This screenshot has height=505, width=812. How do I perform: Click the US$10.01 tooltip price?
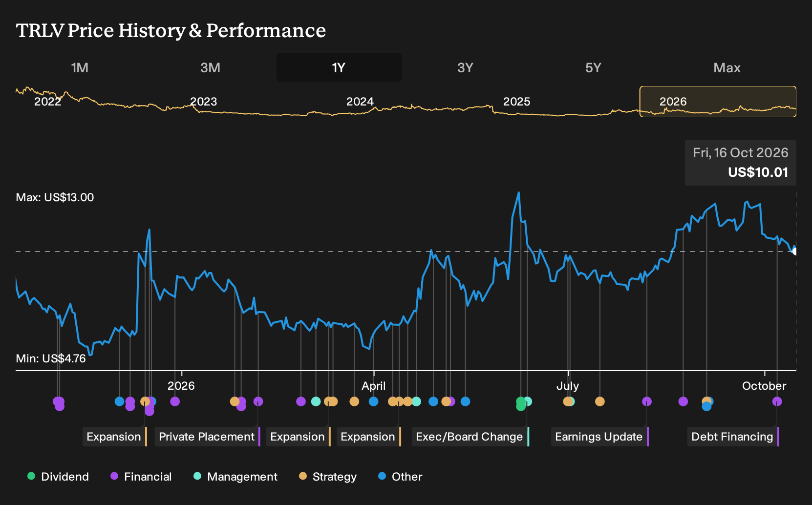click(x=758, y=172)
